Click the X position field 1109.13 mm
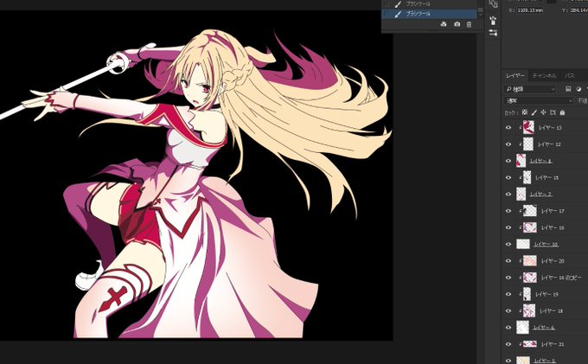Screen dimensions: 588x364 click(x=530, y=10)
